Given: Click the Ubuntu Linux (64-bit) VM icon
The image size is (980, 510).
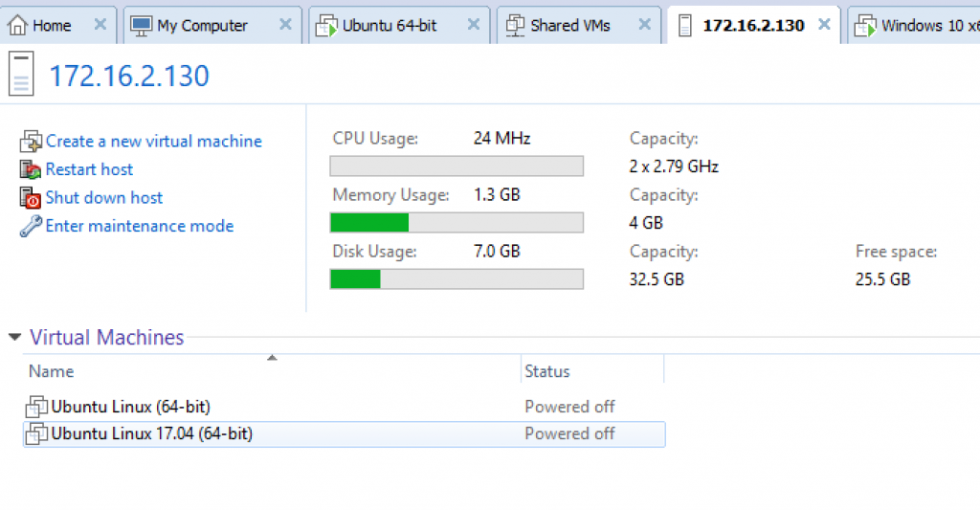Looking at the screenshot, I should (x=36, y=407).
